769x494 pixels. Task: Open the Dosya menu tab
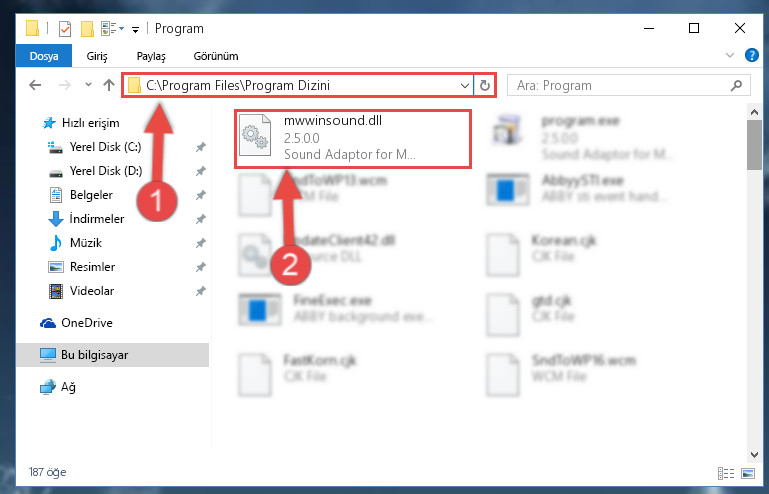(x=44, y=56)
